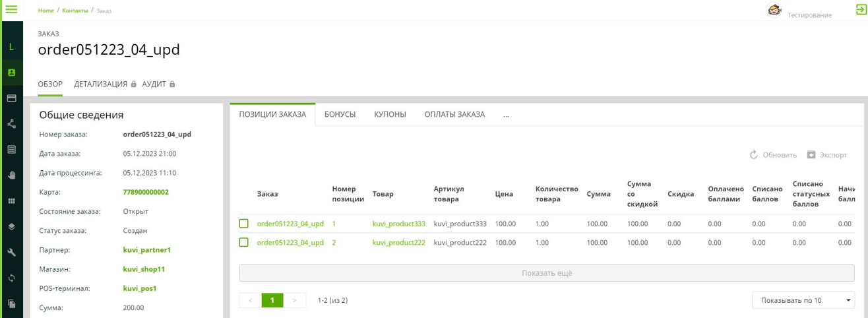This screenshot has width=868, height=318.
Task: Click the logout icon at top right
Action: click(861, 10)
